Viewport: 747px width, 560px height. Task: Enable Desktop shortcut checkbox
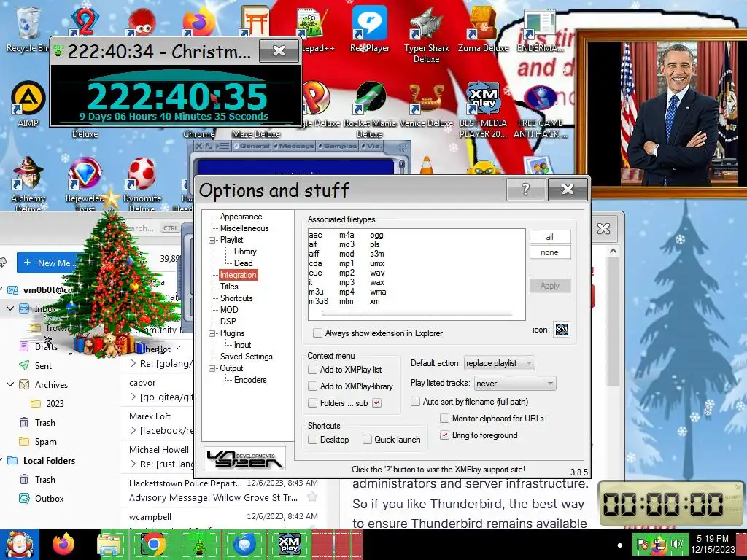tap(312, 440)
